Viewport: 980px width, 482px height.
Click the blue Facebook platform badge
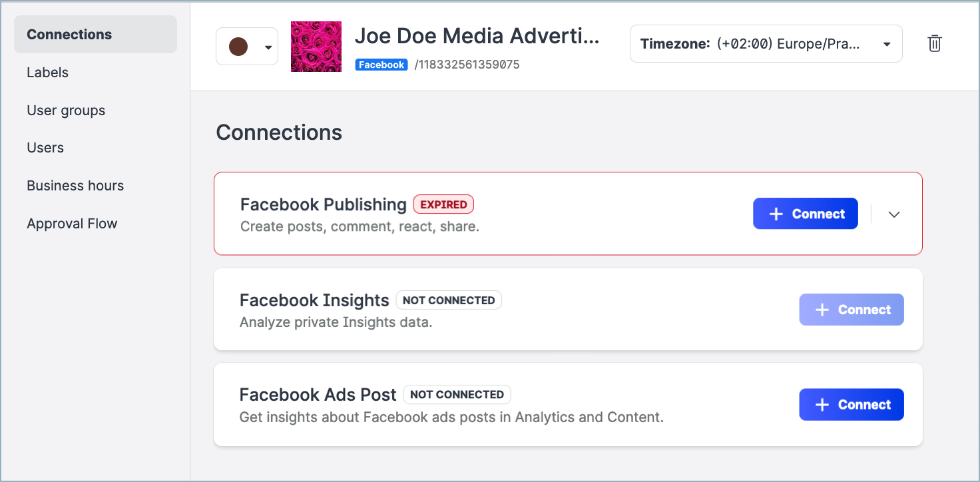tap(381, 65)
